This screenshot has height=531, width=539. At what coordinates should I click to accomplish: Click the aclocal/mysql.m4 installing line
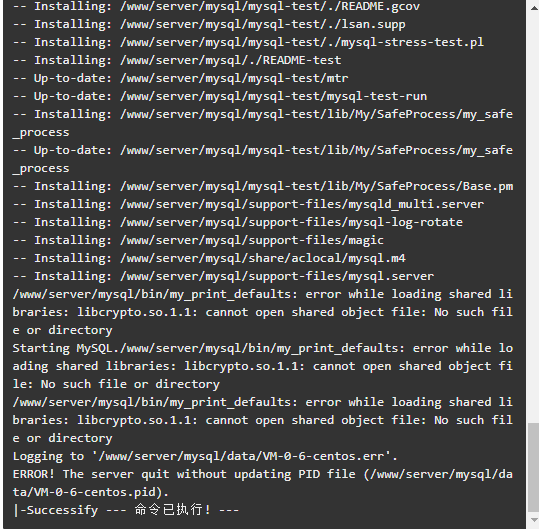(x=209, y=258)
